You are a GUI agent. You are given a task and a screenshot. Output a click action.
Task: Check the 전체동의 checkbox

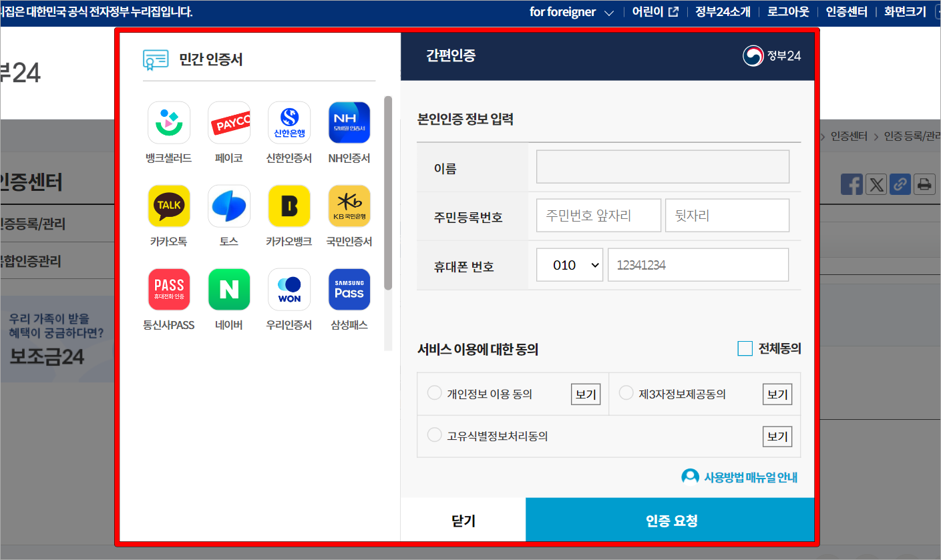[x=745, y=348]
